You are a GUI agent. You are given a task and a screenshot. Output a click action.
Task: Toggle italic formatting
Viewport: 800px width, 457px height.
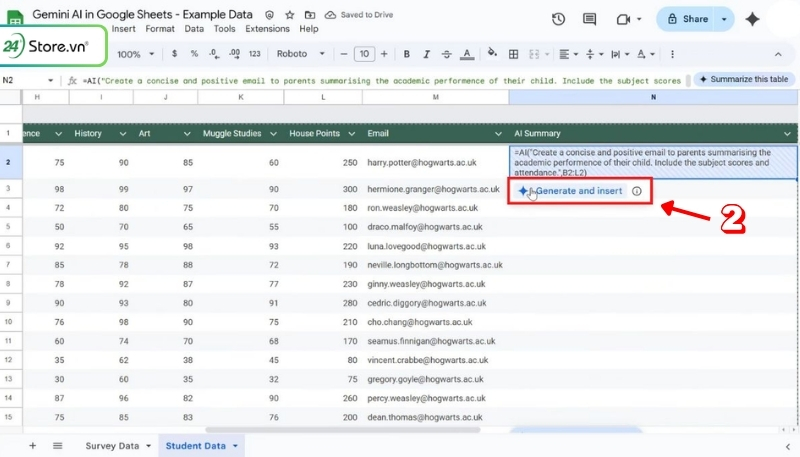pos(427,54)
